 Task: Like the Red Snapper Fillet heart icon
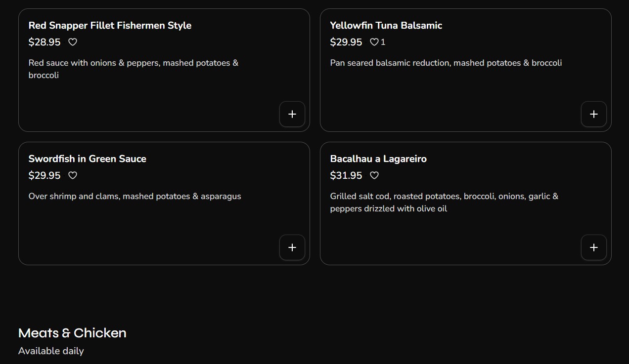click(73, 42)
